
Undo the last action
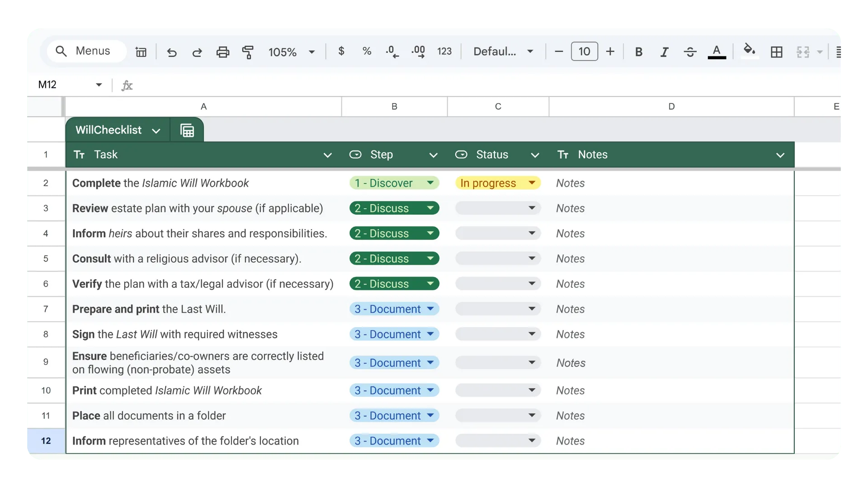pyautogui.click(x=172, y=52)
